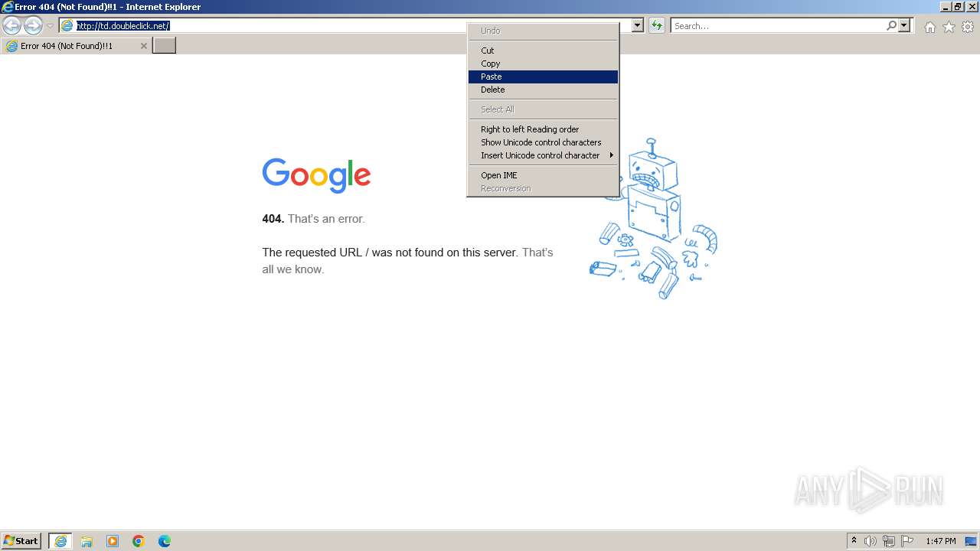
Task: Open a new tab button
Action: 165,46
